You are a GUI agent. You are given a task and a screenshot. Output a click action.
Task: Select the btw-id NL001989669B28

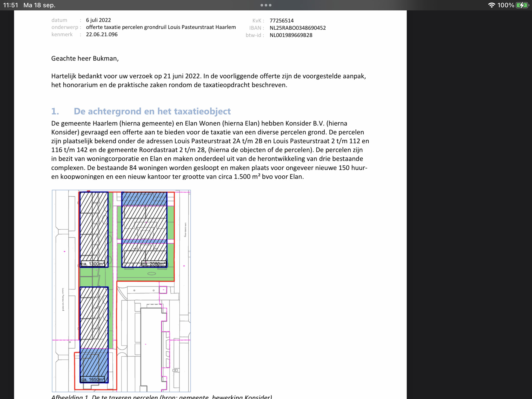(x=291, y=35)
